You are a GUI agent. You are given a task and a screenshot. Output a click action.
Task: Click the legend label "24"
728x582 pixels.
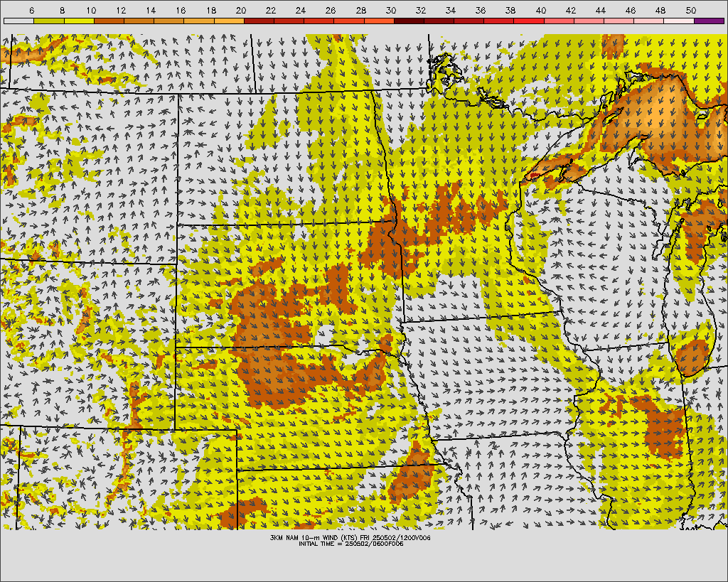coord(301,10)
